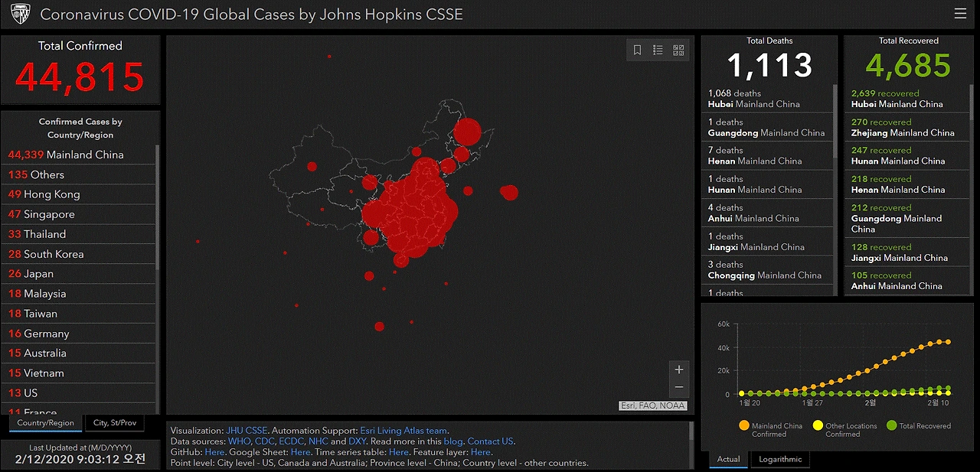Select the 44,339 Mainland China row

(79, 155)
